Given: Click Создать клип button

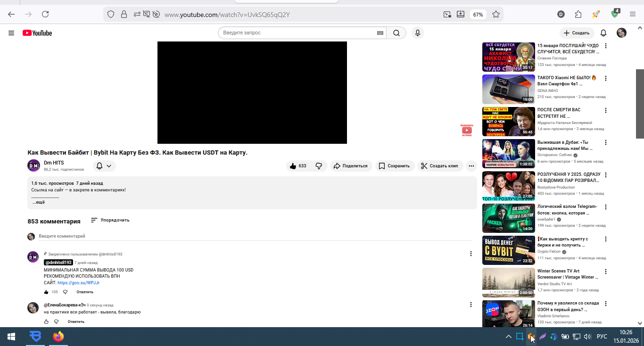Looking at the screenshot, I should tap(440, 166).
